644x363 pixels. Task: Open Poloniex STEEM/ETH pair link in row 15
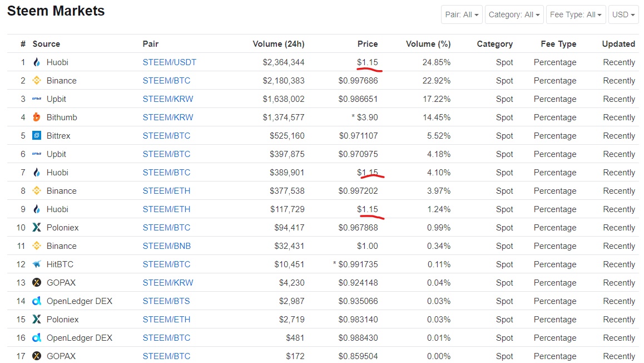(x=166, y=320)
